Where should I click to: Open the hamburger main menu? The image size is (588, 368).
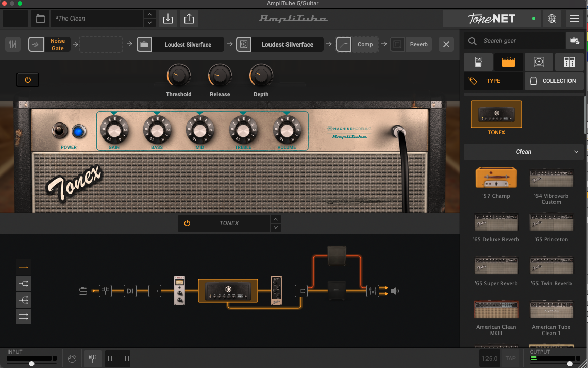(575, 19)
